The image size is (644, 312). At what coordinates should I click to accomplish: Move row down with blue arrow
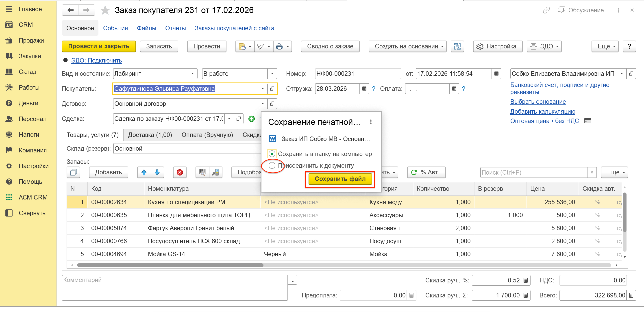click(x=157, y=172)
